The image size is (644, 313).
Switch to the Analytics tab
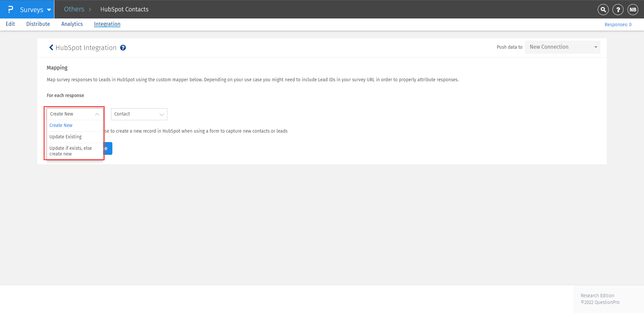(72, 24)
